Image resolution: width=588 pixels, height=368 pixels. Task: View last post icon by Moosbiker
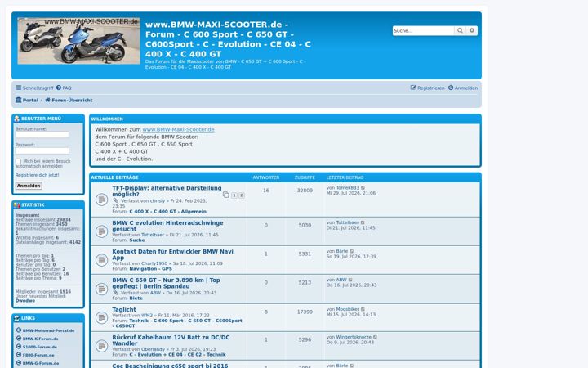coord(363,309)
